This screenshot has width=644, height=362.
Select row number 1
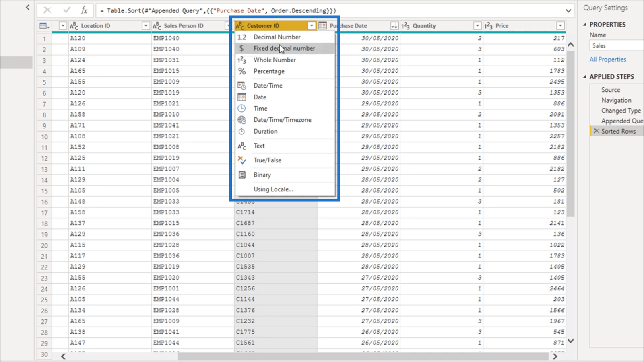click(44, 39)
